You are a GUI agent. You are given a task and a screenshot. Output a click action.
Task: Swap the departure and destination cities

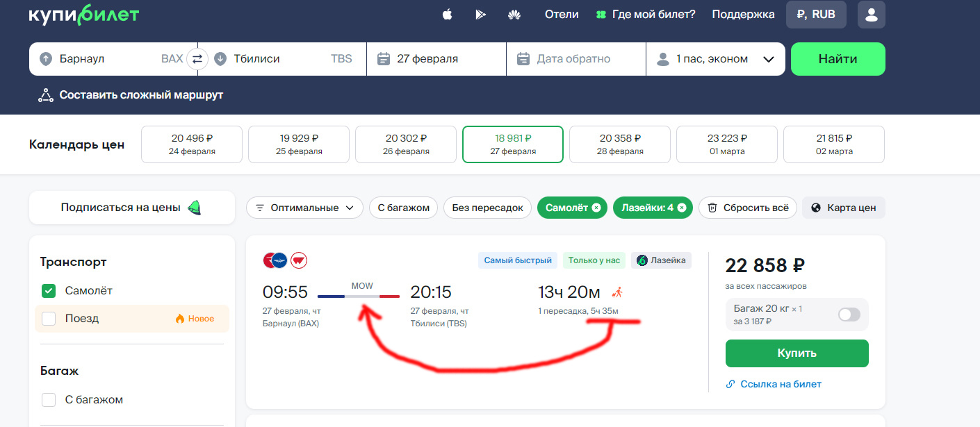[197, 59]
